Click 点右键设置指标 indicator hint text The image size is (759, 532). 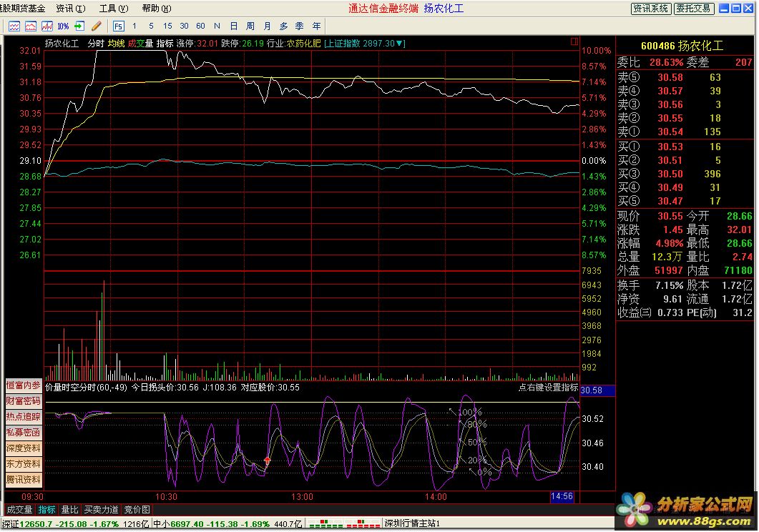pos(548,388)
